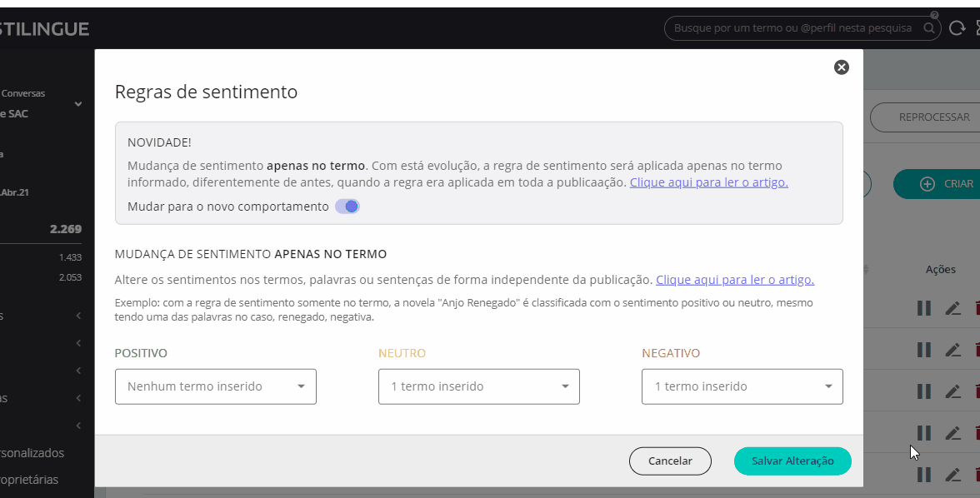Open the NEUTRO terms dropdown
The image size is (980, 498).
479,386
